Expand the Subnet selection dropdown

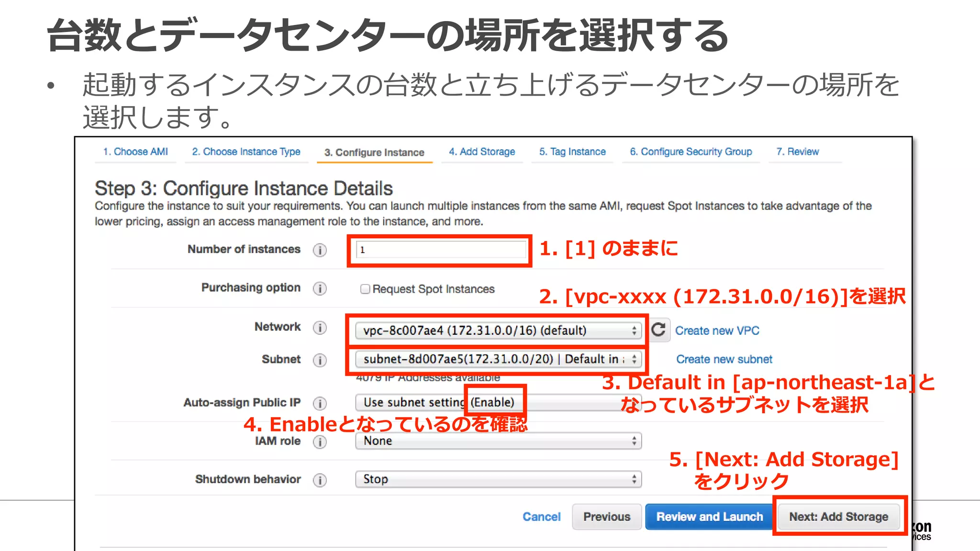click(498, 359)
